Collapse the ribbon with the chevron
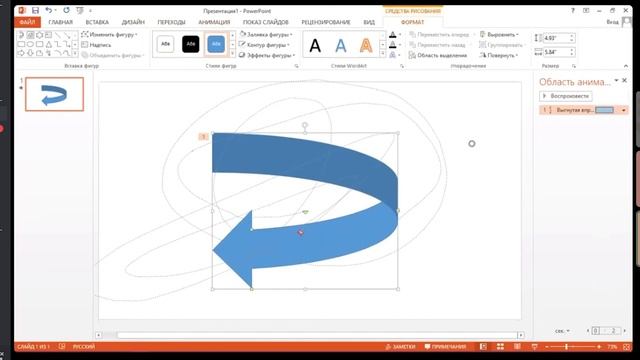Viewport: 640px width, 360px height. 626,66
